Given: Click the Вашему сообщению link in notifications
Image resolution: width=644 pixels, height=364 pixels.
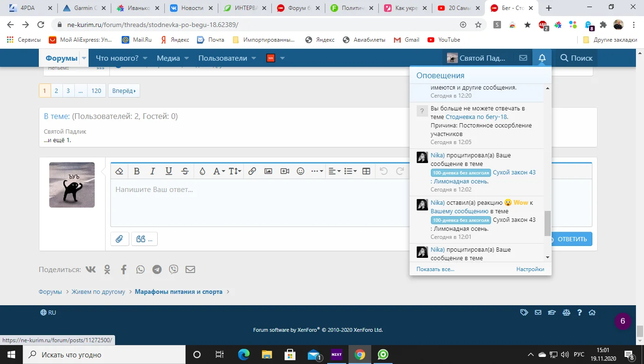Looking at the screenshot, I should 459,211.
